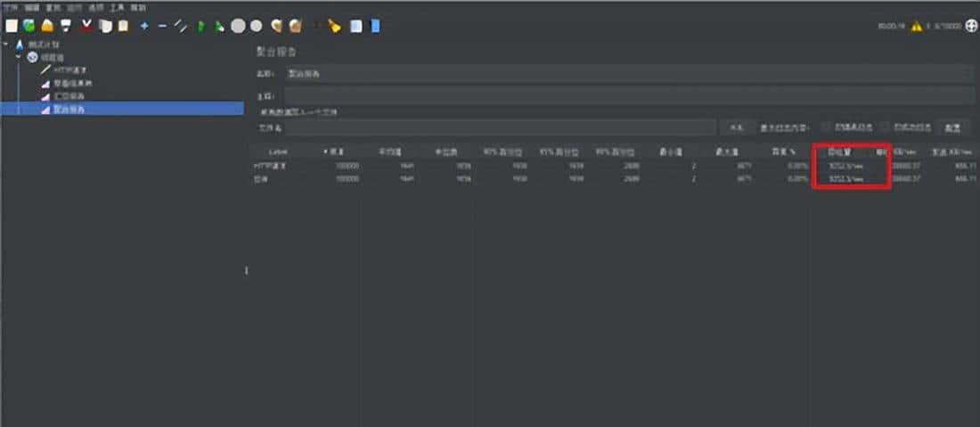Collapse the 线程组 thread group node
Image resolution: width=980 pixels, height=427 pixels.
tap(18, 56)
